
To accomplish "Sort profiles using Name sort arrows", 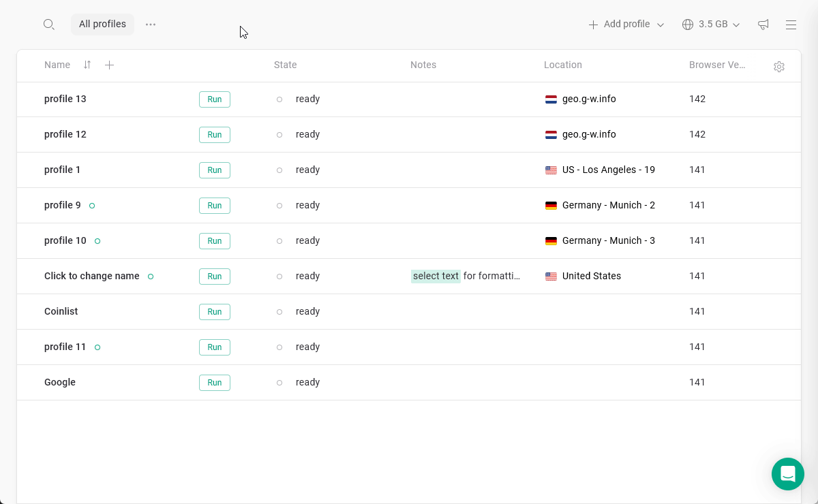I will pos(87,65).
